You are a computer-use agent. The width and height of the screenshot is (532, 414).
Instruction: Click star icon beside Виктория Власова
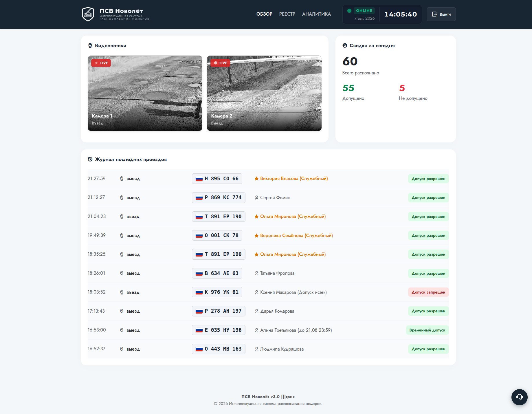coord(256,179)
